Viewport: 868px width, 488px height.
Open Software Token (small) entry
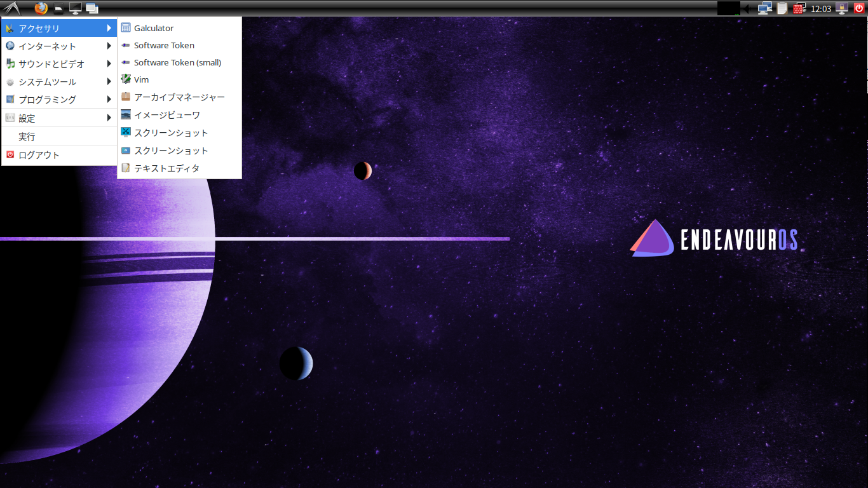point(179,62)
